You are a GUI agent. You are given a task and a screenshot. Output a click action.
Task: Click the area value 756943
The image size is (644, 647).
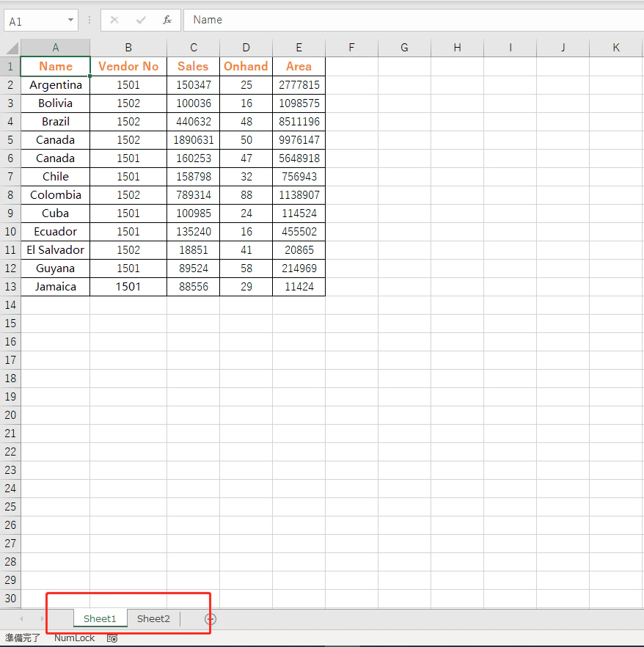click(299, 177)
